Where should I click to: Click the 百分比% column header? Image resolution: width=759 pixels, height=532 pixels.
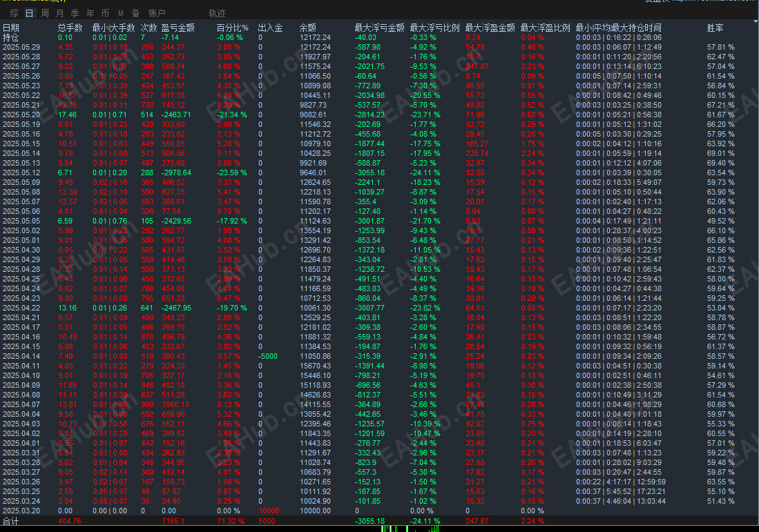coord(232,28)
